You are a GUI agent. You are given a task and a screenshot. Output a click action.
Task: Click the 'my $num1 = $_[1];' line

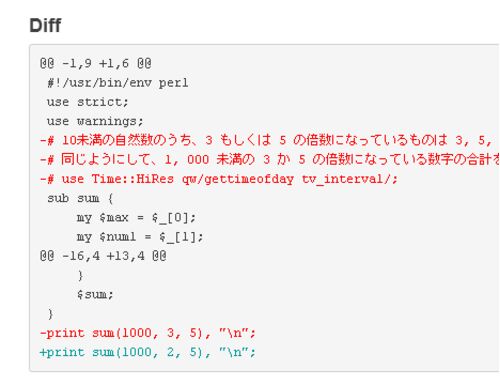(x=140, y=237)
